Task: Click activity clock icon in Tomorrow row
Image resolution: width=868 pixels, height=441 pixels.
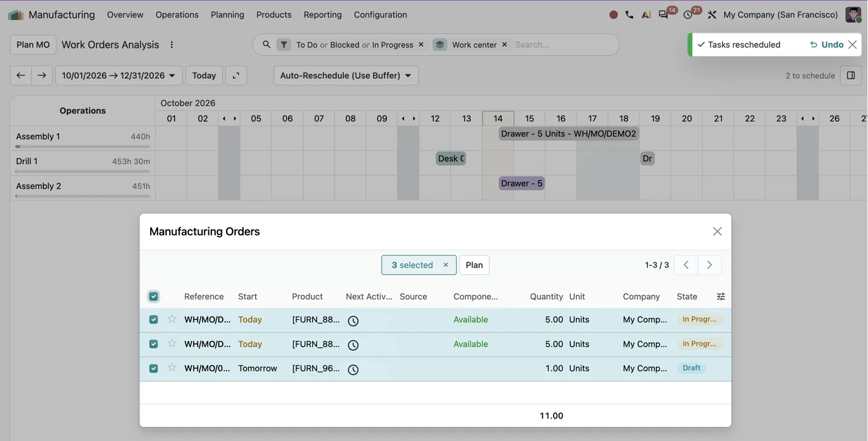Action: pos(353,369)
